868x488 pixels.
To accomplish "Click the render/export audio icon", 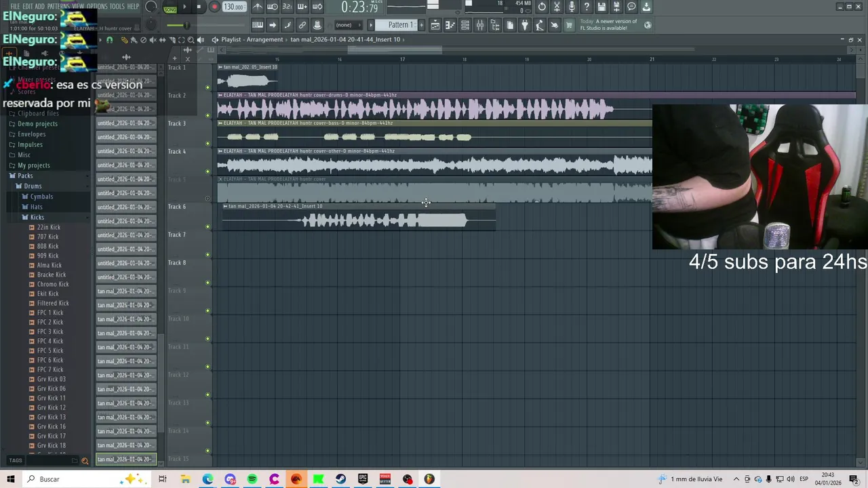I will point(616,7).
